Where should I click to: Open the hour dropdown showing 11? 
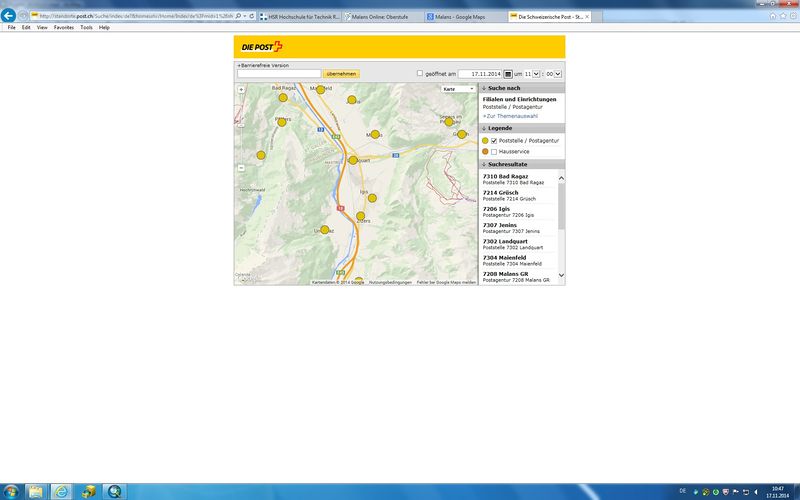pos(531,74)
